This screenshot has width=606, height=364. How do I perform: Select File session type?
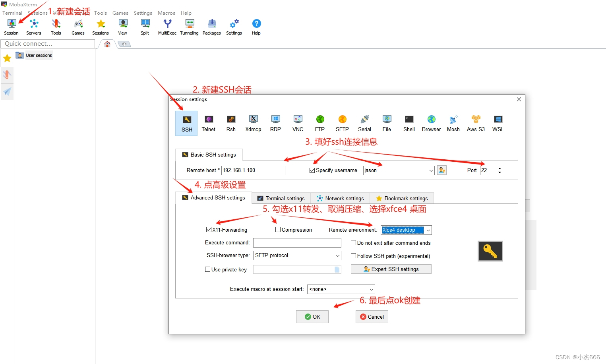click(x=387, y=124)
